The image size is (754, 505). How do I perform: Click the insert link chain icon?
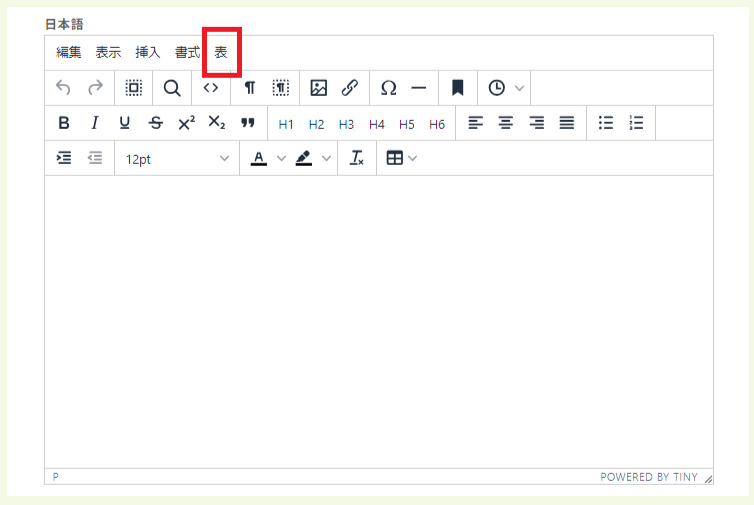349,88
